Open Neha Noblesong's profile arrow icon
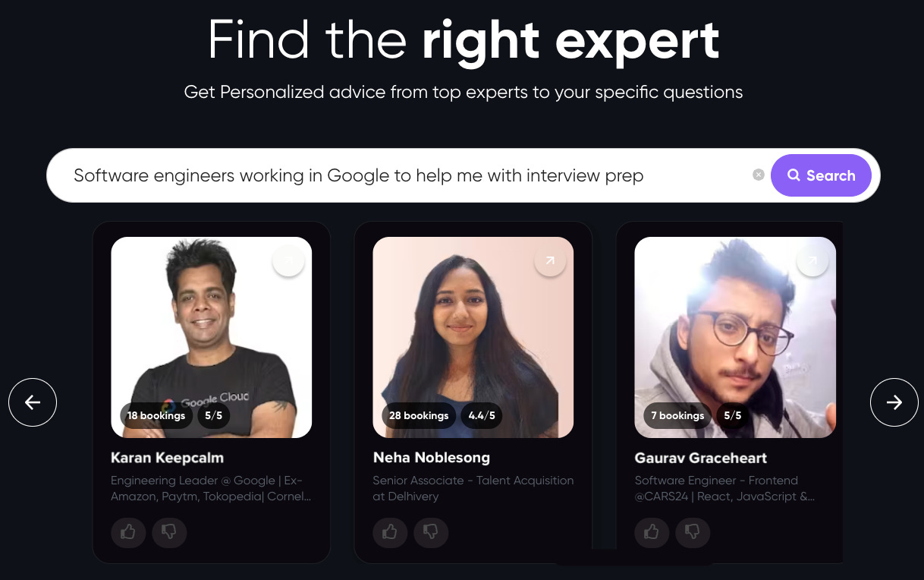 coord(550,260)
